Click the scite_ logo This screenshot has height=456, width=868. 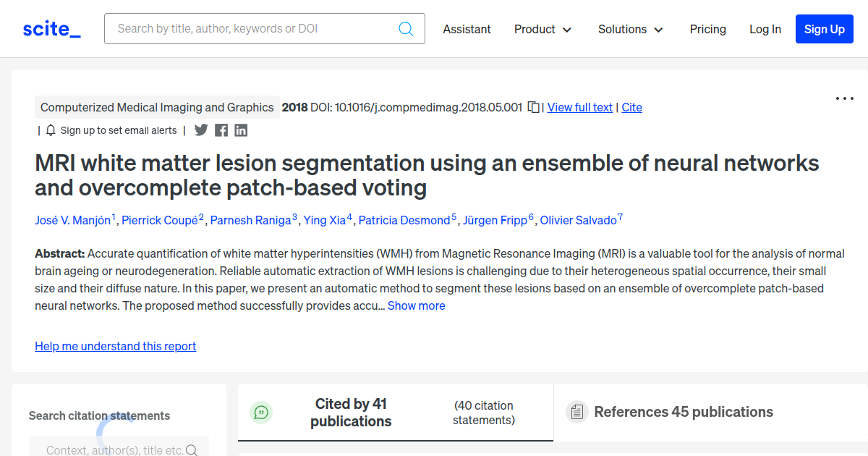[x=52, y=29]
